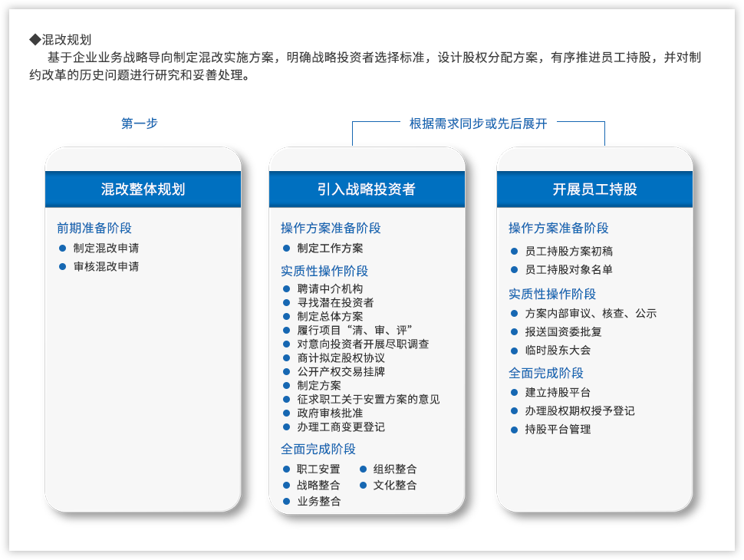
Task: Select 公开产权交易挂牌 list item
Action: pyautogui.click(x=341, y=372)
